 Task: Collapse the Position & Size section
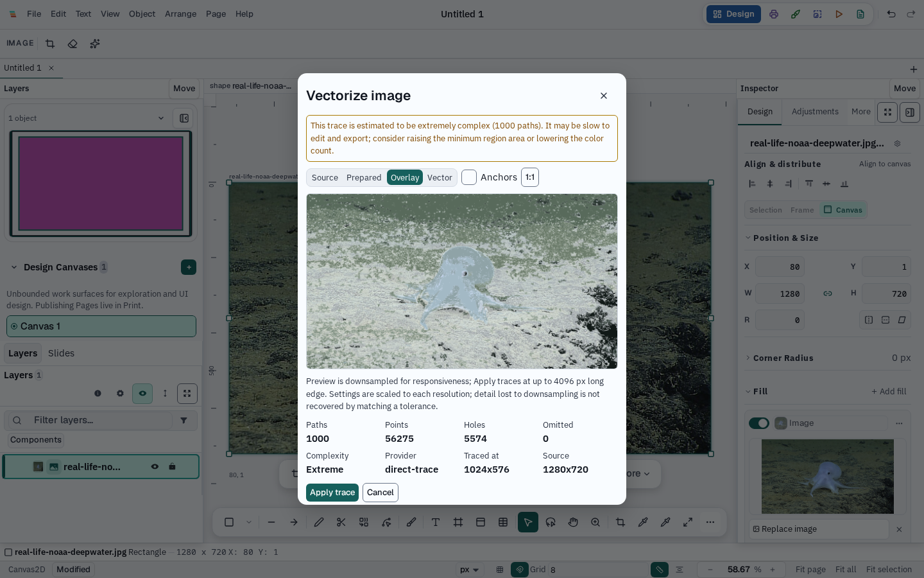(748, 238)
